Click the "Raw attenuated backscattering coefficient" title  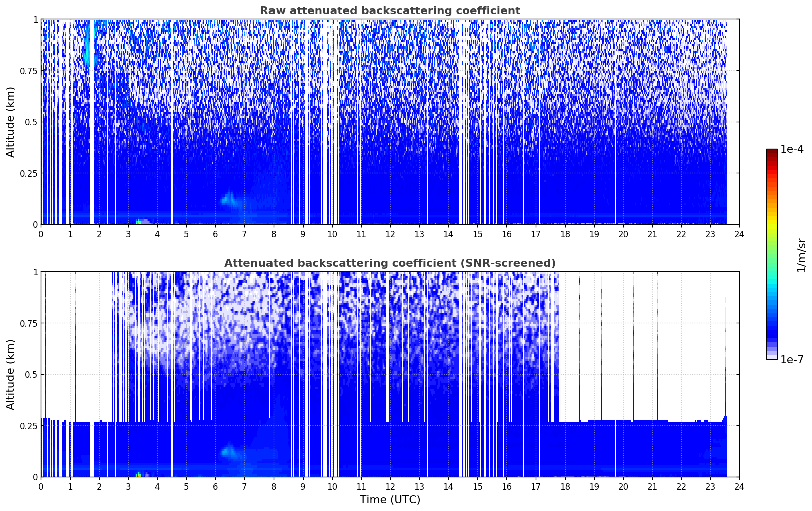tap(390, 11)
